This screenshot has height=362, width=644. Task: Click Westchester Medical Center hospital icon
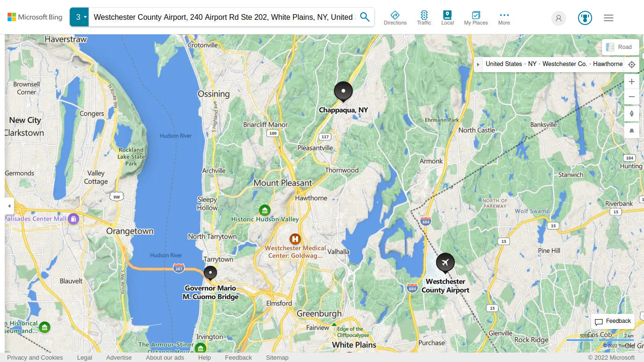[295, 239]
